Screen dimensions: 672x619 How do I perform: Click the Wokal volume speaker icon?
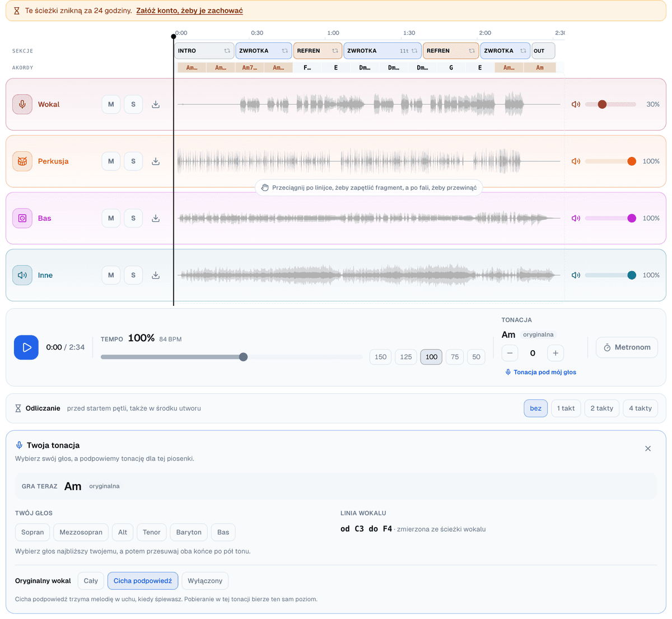[576, 104]
